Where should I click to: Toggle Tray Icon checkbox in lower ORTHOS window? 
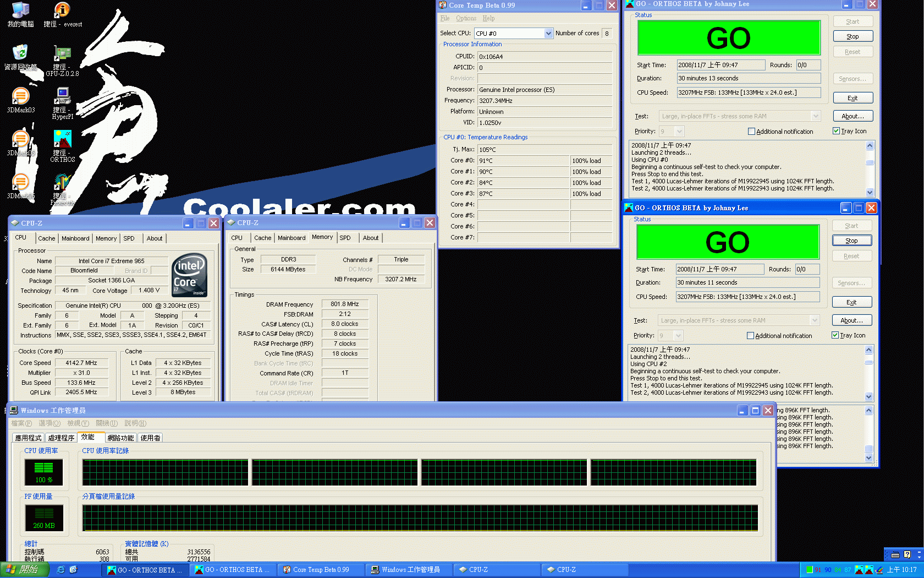[x=835, y=335]
